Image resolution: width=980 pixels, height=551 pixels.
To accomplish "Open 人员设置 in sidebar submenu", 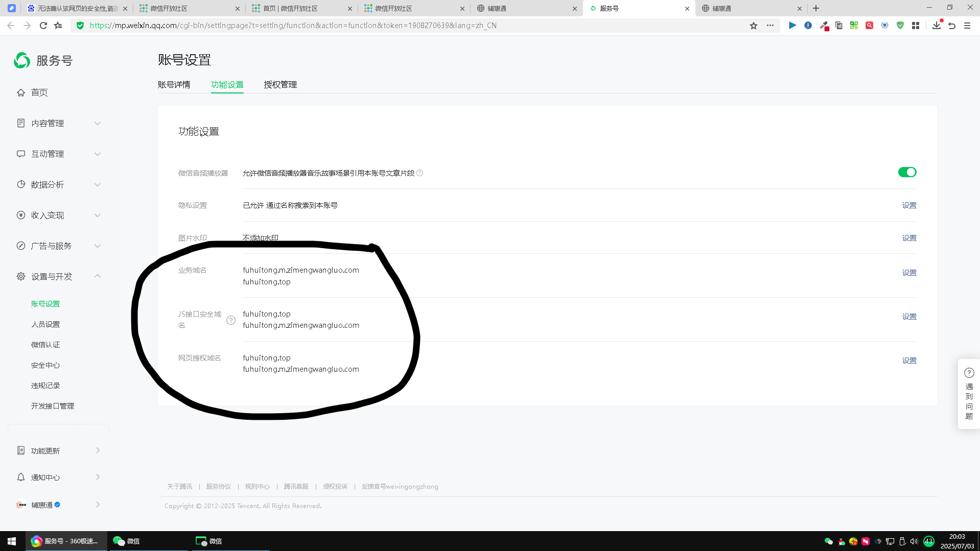I will click(45, 324).
